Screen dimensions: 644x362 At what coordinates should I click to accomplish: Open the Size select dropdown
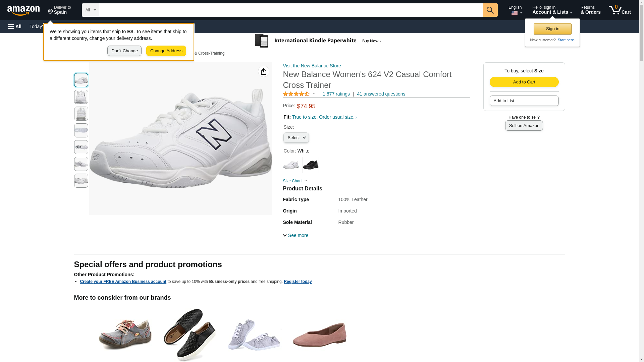[x=296, y=138]
